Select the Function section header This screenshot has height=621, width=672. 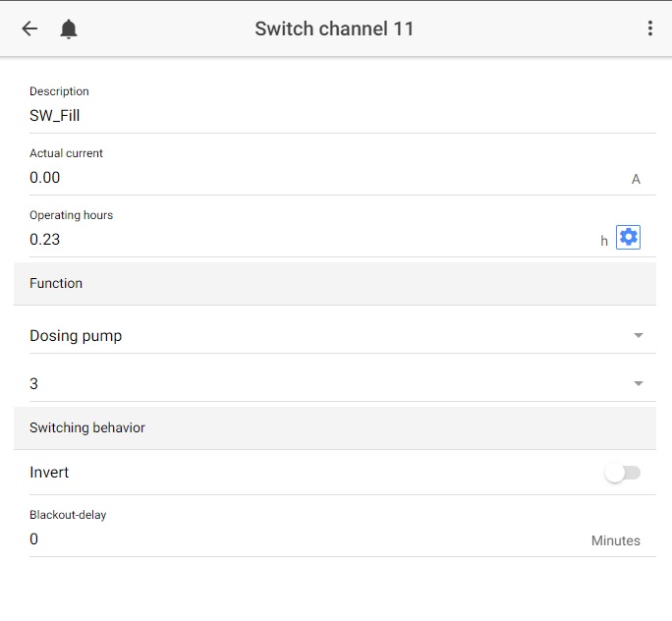point(335,283)
